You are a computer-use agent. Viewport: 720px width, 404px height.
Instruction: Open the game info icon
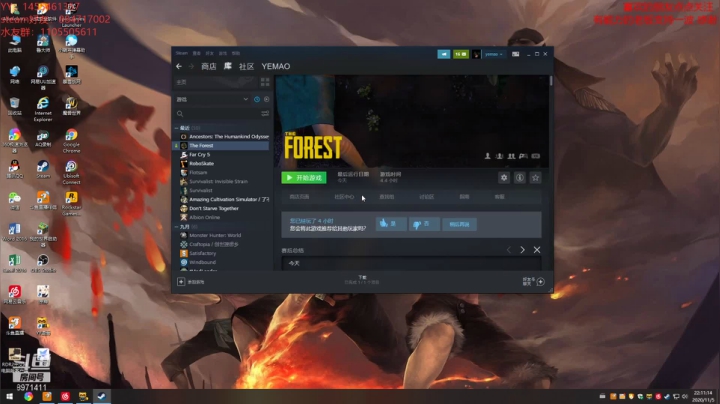(x=519, y=178)
